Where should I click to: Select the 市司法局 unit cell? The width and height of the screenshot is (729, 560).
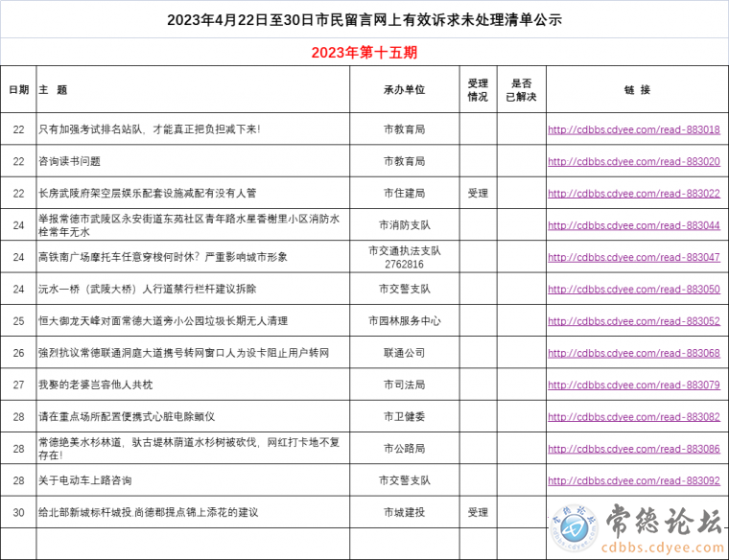click(x=404, y=385)
